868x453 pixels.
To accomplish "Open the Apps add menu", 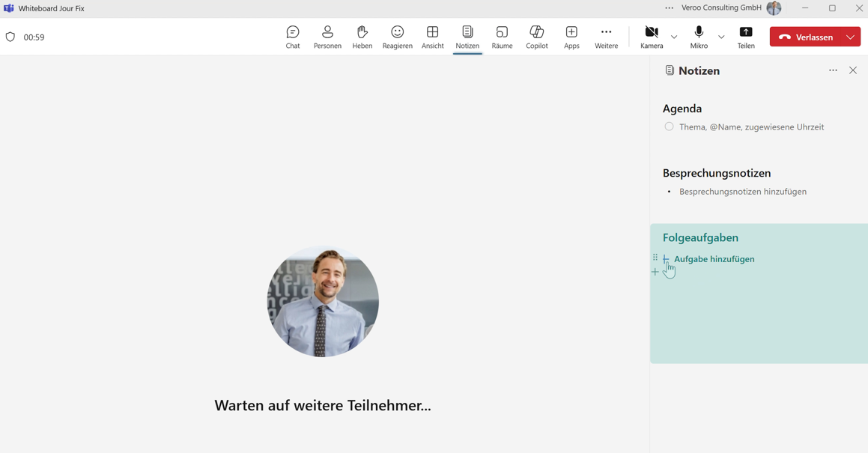I will [x=571, y=37].
